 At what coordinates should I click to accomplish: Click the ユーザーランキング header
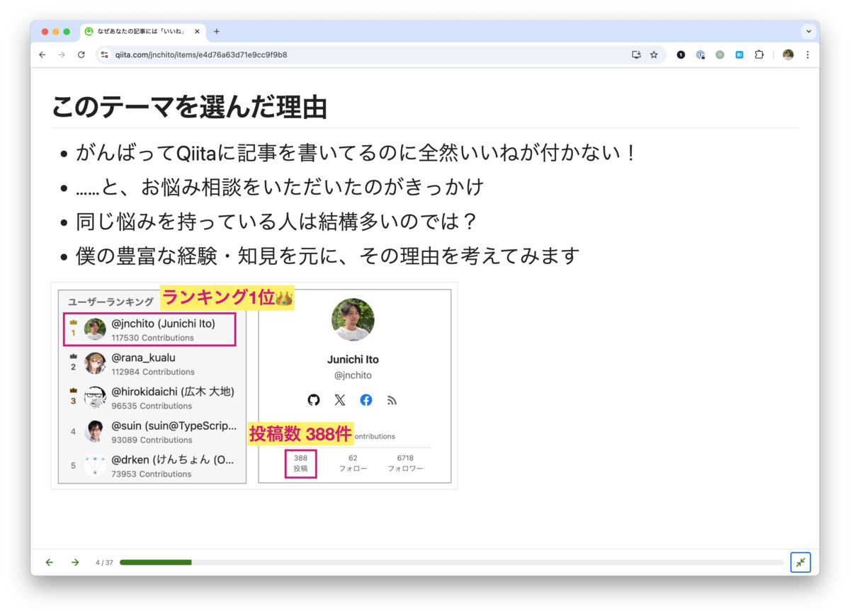click(x=110, y=302)
